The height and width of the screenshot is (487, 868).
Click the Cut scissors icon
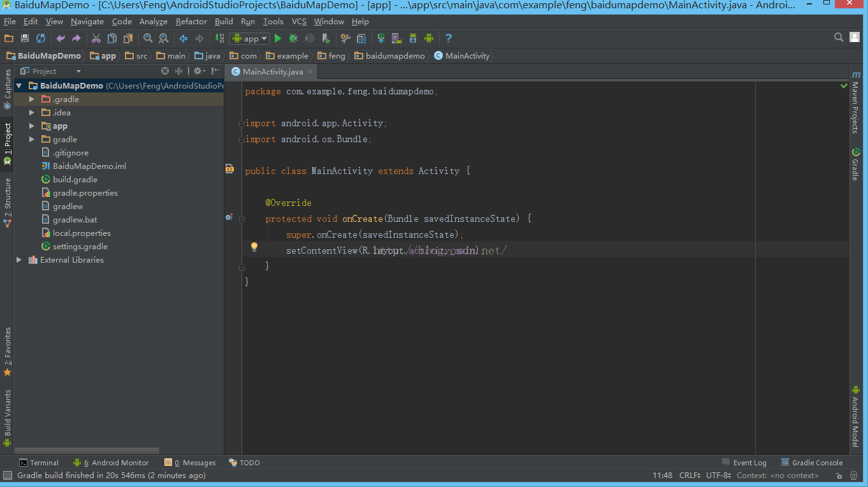tap(96, 38)
